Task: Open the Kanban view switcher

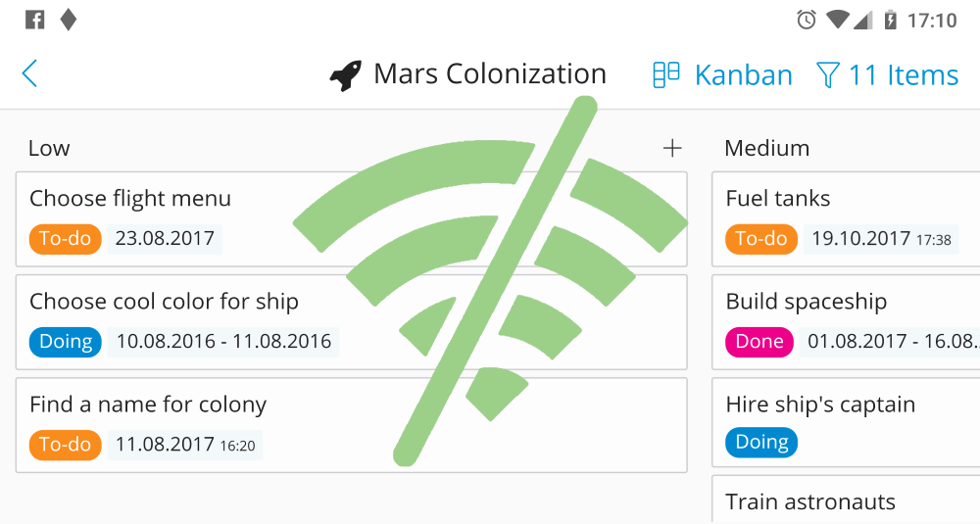Action: coord(723,75)
